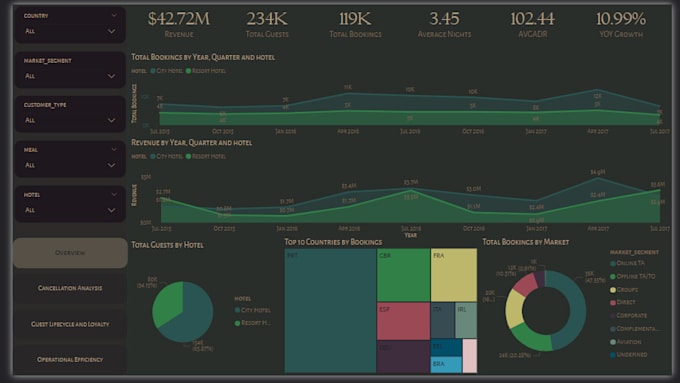Click the 3.45 Average Nights card
680x383 pixels.
[444, 24]
